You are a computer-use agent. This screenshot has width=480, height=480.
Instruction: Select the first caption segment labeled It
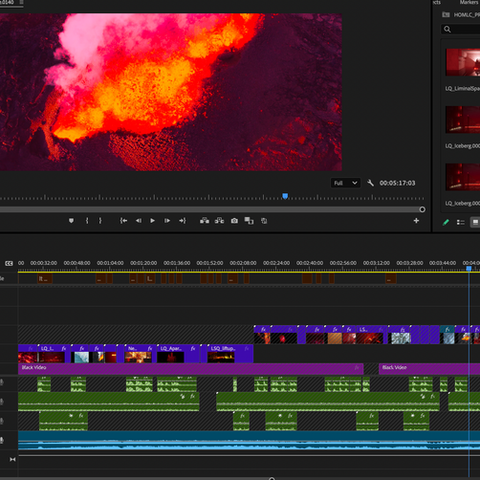point(45,279)
